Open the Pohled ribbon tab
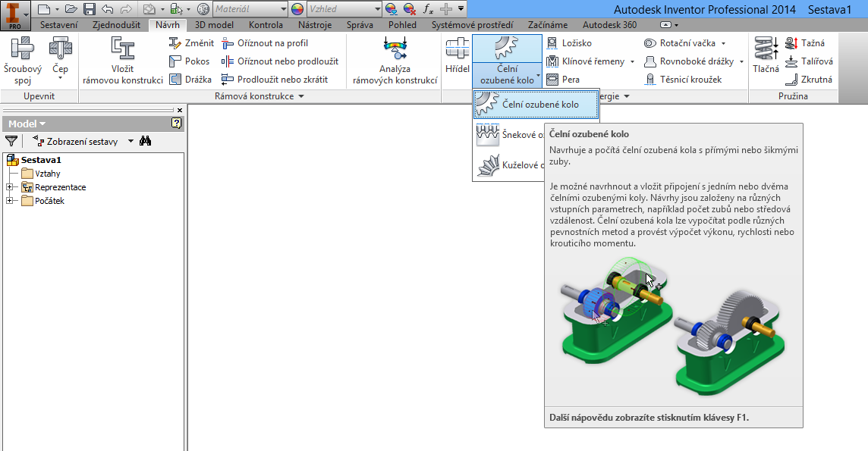The image size is (868, 451). point(402,25)
